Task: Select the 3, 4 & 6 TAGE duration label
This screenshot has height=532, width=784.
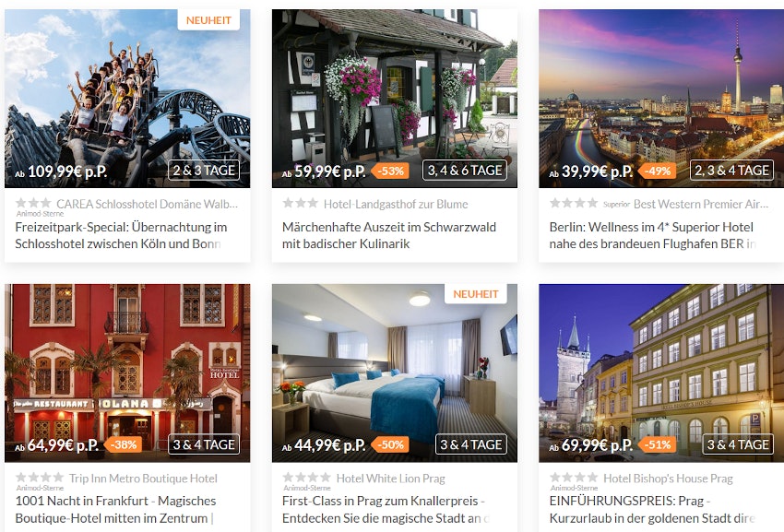Action: [x=465, y=171]
